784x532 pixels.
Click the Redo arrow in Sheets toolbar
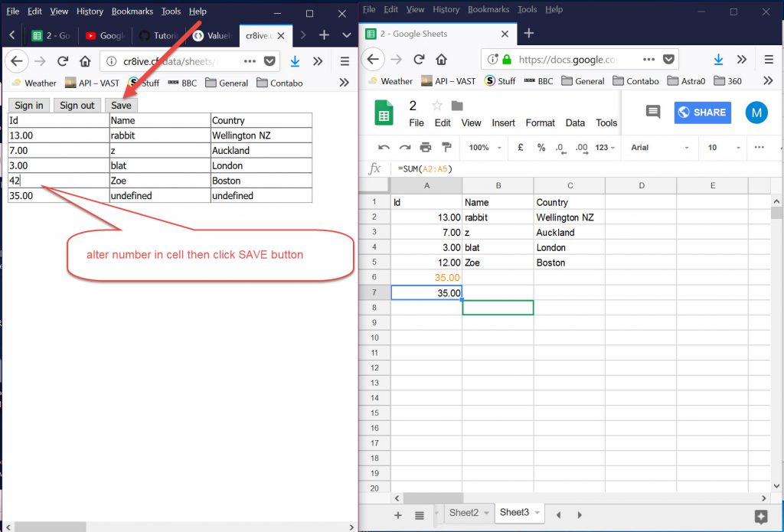[x=405, y=148]
